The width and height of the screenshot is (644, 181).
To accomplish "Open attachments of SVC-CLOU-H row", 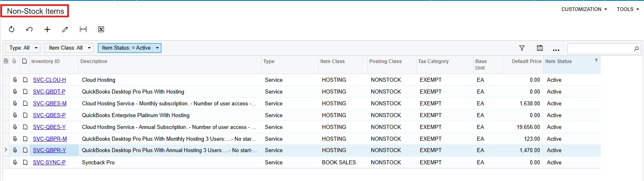I will point(15,80).
